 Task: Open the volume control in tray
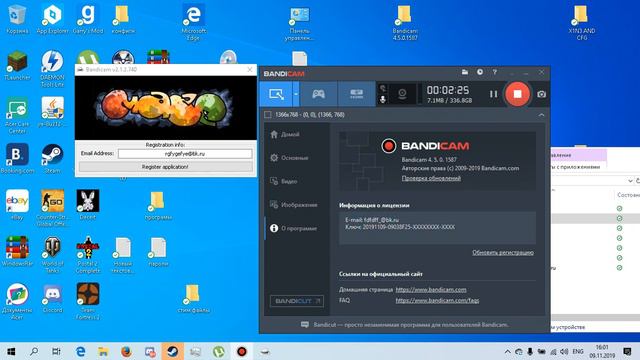click(x=564, y=351)
